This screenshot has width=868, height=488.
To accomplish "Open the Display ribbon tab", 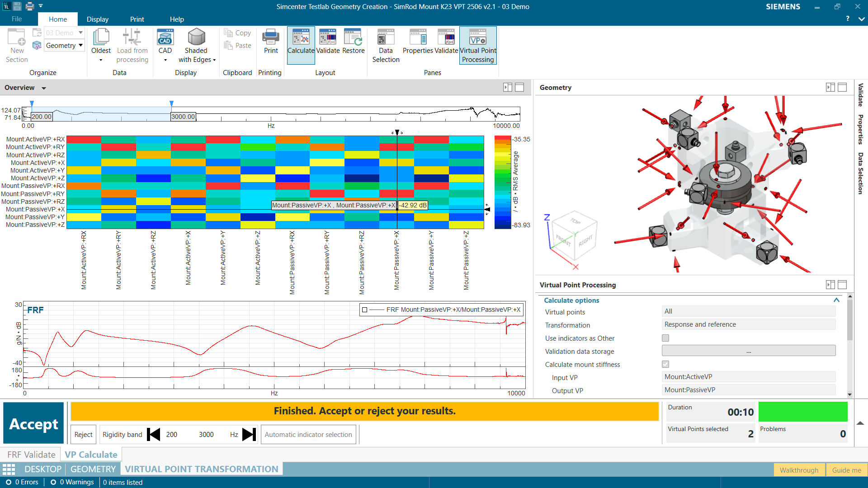I will (97, 19).
